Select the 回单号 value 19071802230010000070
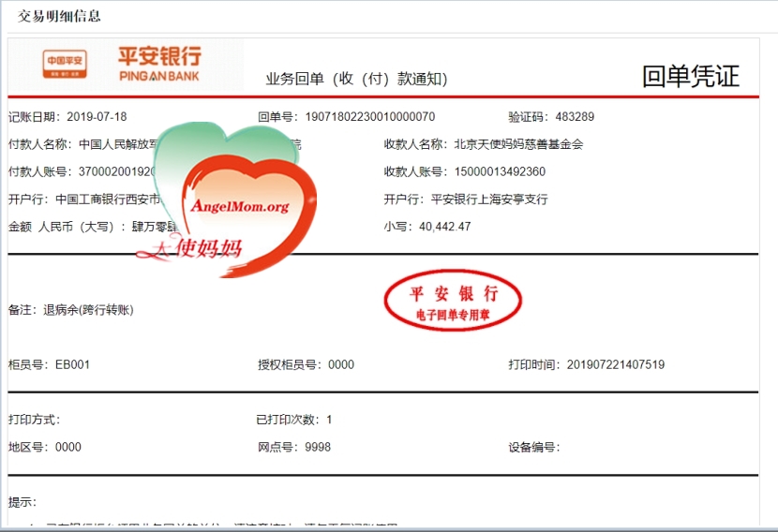Viewport: 778px width, 532px height. click(x=370, y=117)
